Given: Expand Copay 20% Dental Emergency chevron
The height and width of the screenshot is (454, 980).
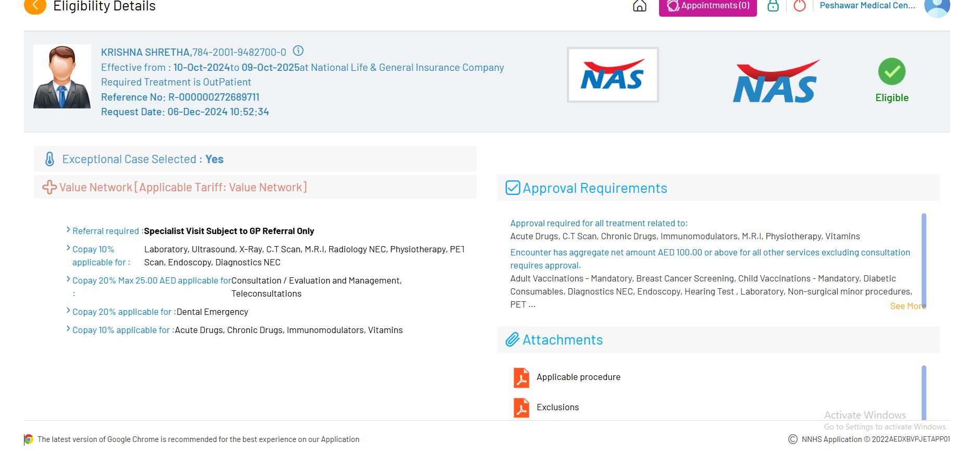Looking at the screenshot, I should coord(68,311).
